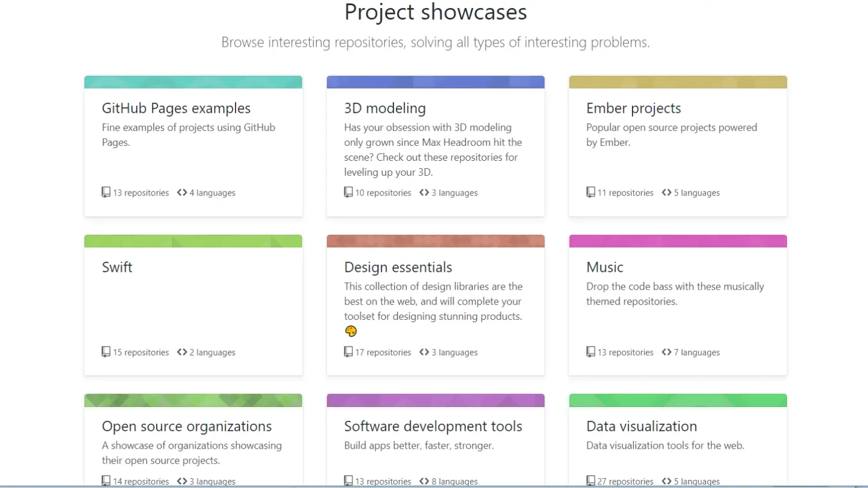
Task: Click code brackets icon in Music card
Action: [x=667, y=352]
